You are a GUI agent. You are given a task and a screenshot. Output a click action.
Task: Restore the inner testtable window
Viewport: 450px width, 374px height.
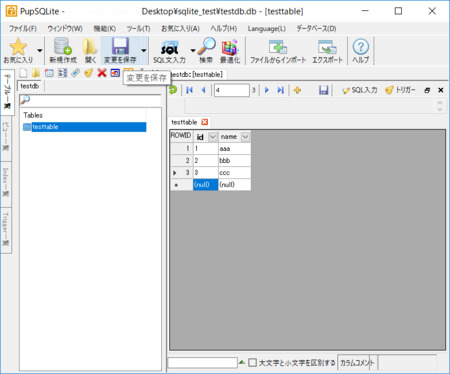pyautogui.click(x=427, y=90)
